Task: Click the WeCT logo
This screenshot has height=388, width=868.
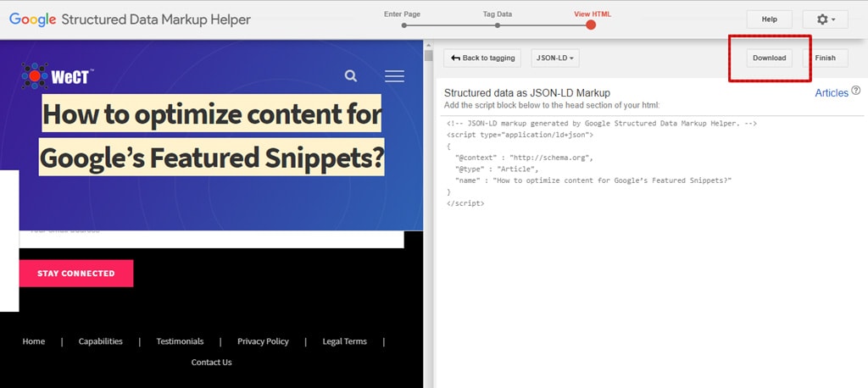Action: coord(58,76)
